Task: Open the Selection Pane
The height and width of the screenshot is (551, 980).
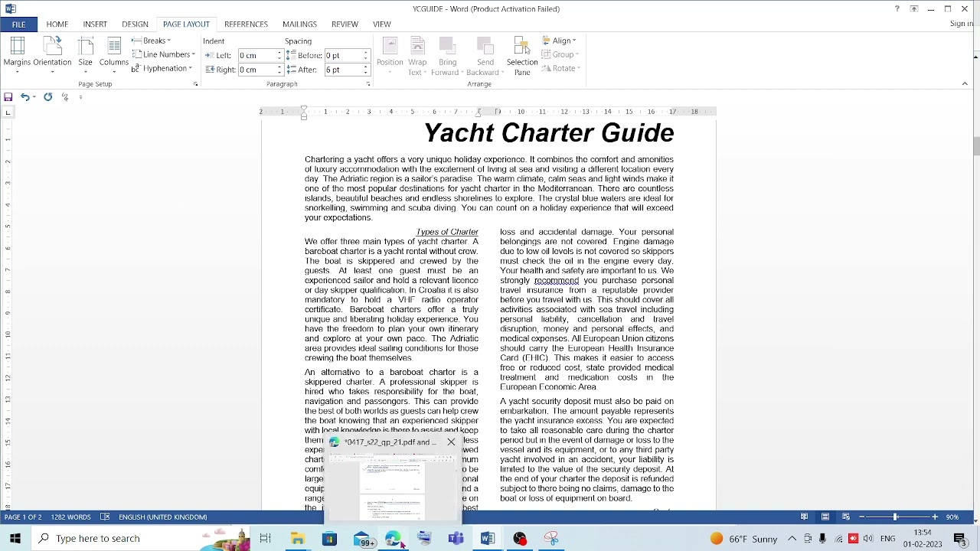Action: click(522, 56)
